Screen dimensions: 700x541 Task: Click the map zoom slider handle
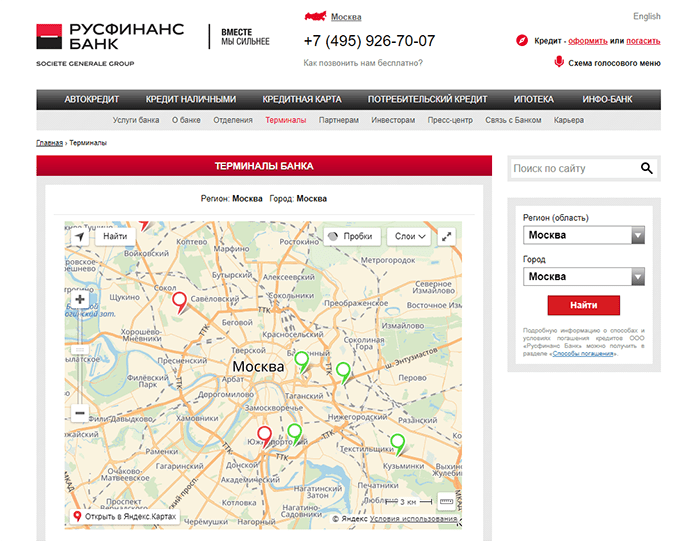(80, 350)
